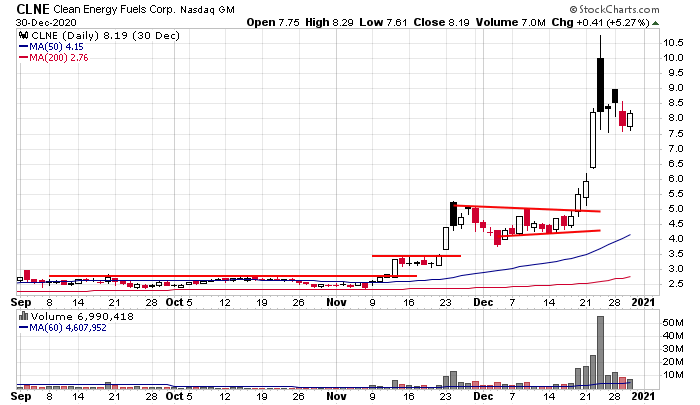Select the blue MA(50) 4.15 legend entry
The width and height of the screenshot is (700, 405).
pos(51,46)
